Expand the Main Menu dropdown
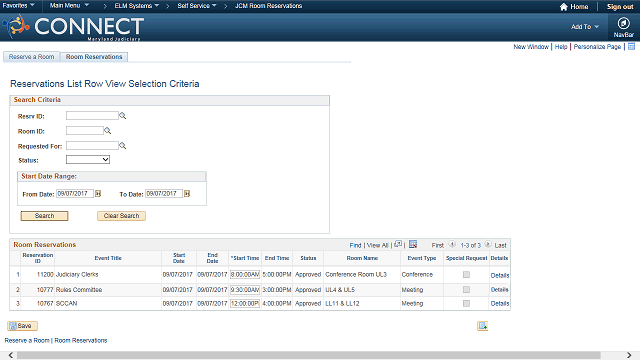The height and width of the screenshot is (360, 640). pos(69,5)
